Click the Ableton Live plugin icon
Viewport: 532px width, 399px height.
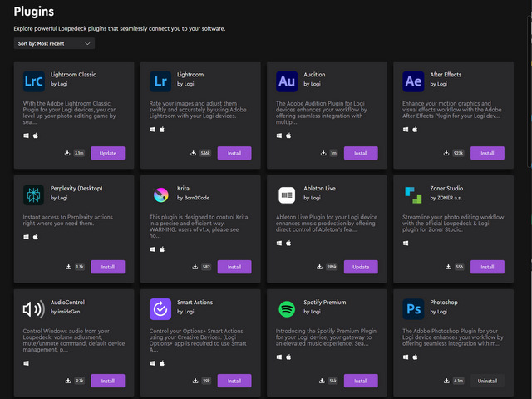point(287,195)
